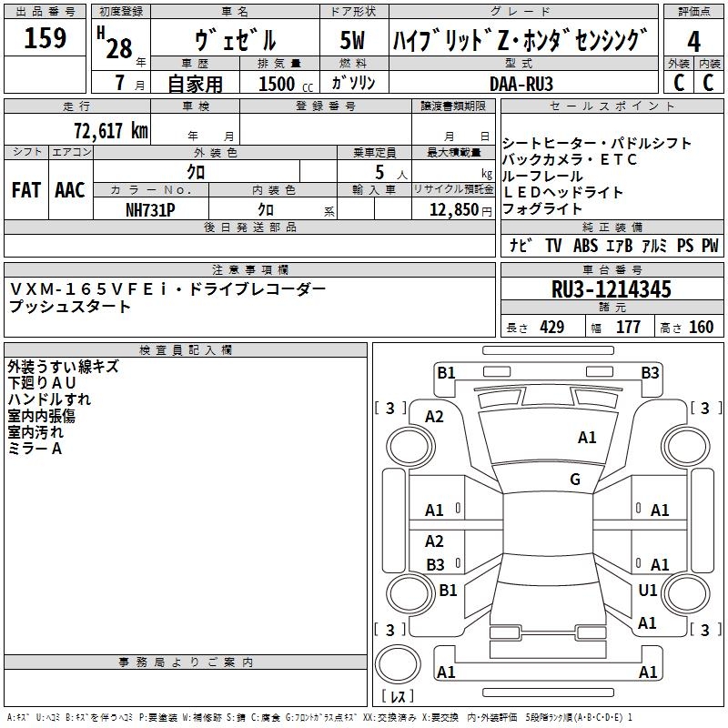The width and height of the screenshot is (728, 728).
Task: Click the U1 dent mark on diagram
Action: (x=648, y=590)
